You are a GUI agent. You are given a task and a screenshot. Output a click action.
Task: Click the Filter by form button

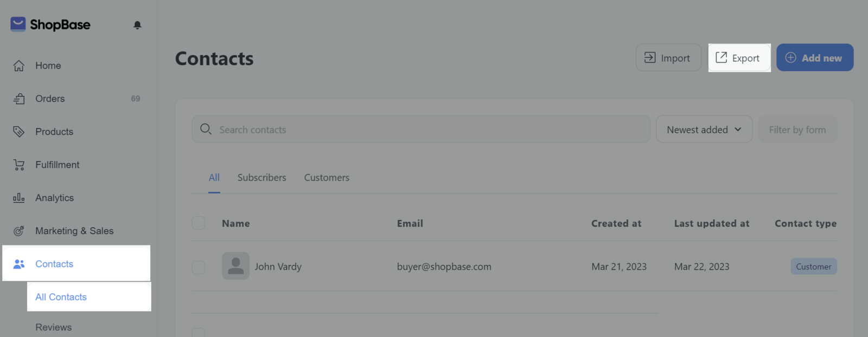(797, 129)
